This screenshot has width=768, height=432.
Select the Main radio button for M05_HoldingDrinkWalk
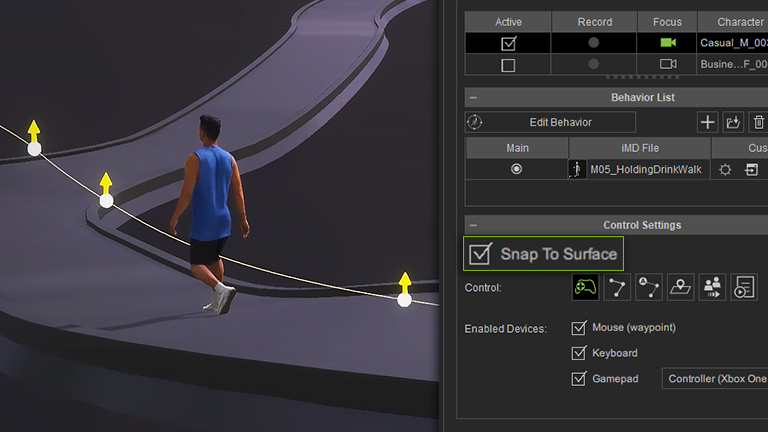[516, 170]
